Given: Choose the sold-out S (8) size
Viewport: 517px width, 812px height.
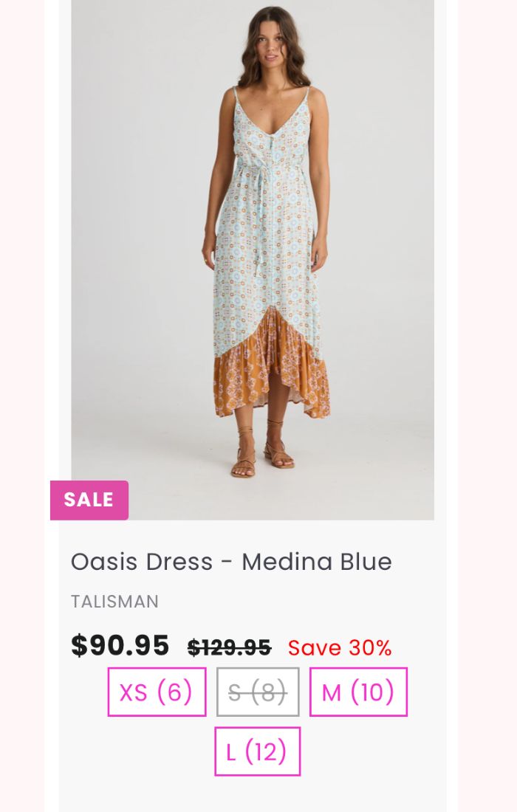Looking at the screenshot, I should point(258,692).
